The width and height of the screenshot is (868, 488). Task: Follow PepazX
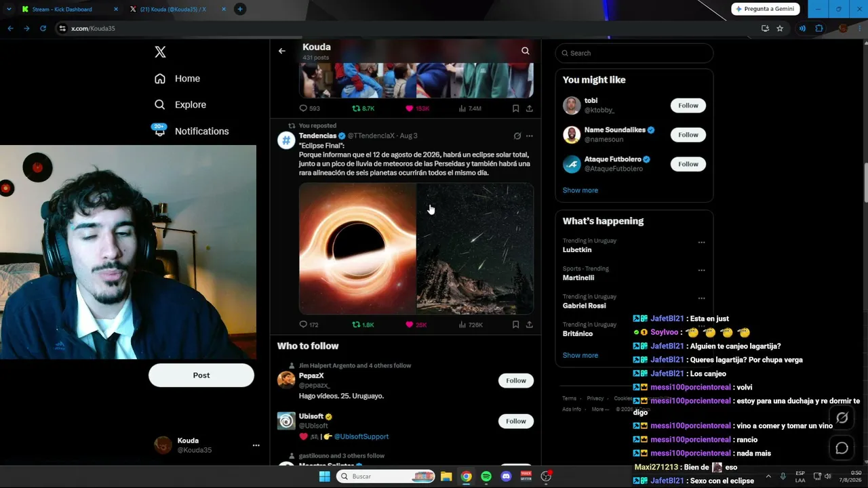[516, 381]
